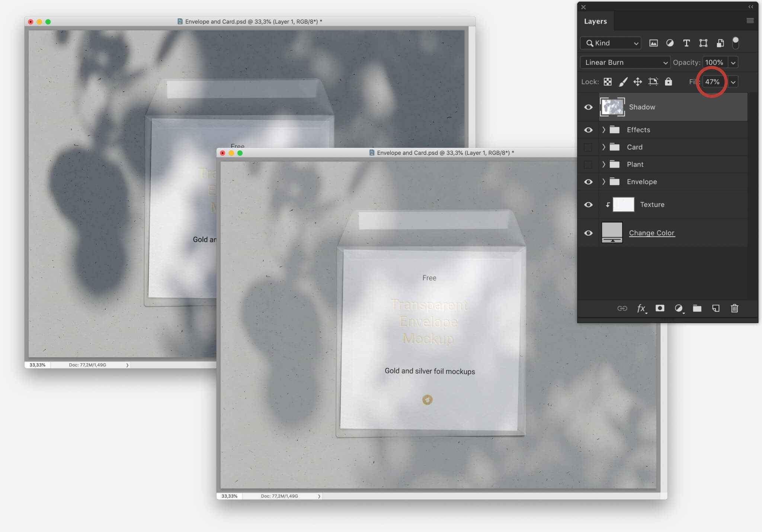
Task: Show the Card group visibility box
Action: (x=588, y=147)
